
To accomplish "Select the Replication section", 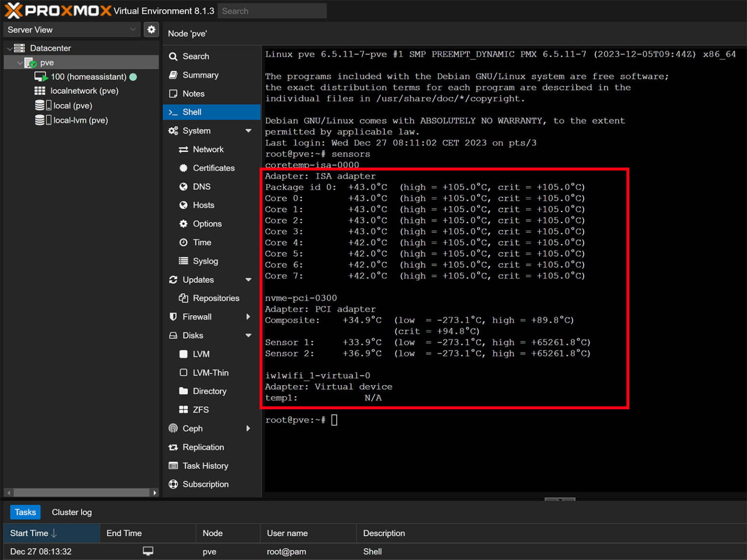I will [203, 447].
